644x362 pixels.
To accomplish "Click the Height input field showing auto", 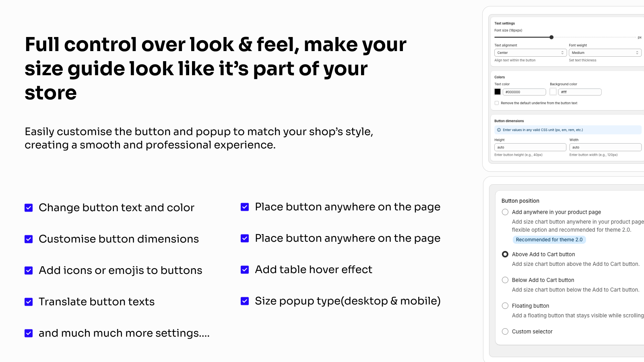I will 530,147.
